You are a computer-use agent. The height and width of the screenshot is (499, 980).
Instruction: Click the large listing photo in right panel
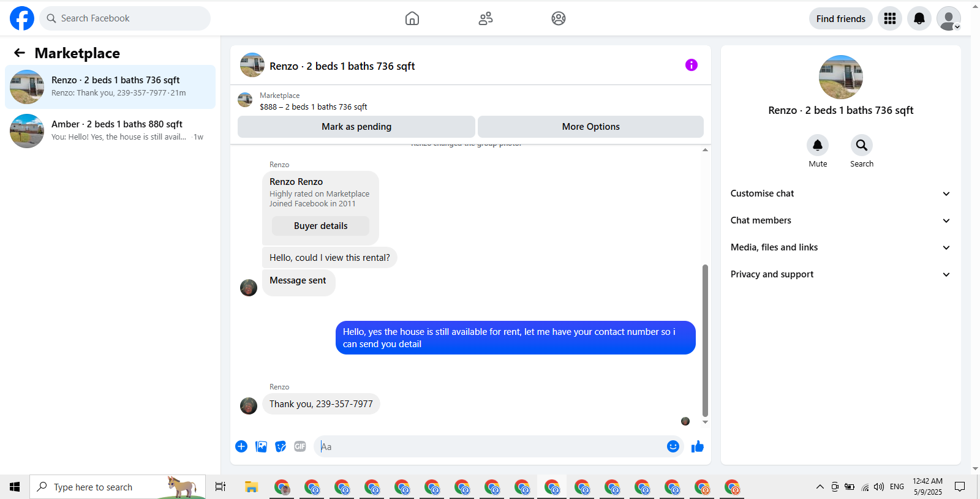pyautogui.click(x=841, y=77)
